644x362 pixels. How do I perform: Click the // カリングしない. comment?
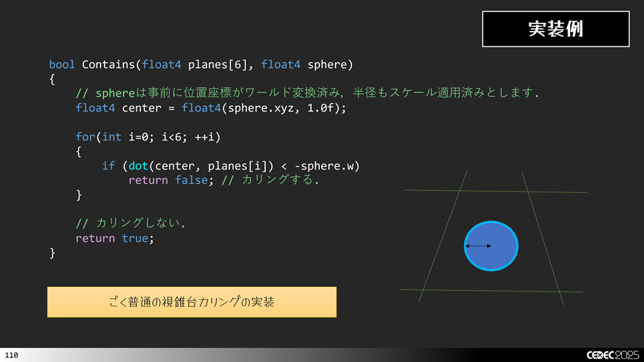[130, 223]
